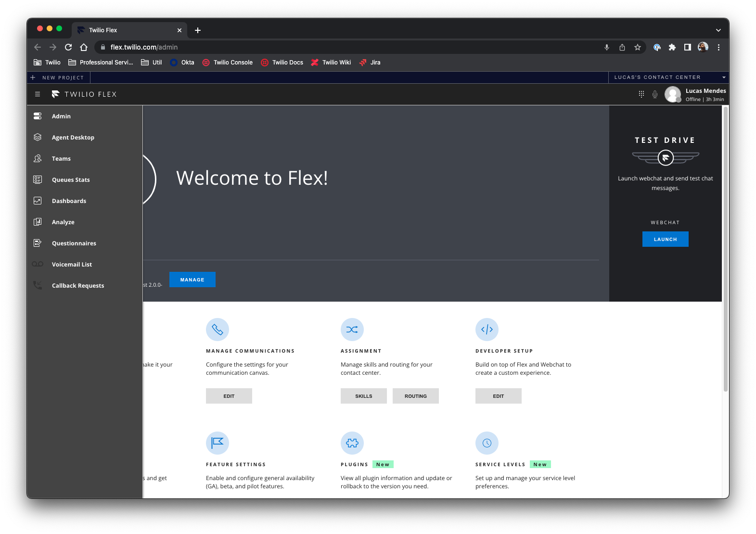Open the Okta bookmark
This screenshot has width=756, height=534.
[182, 63]
